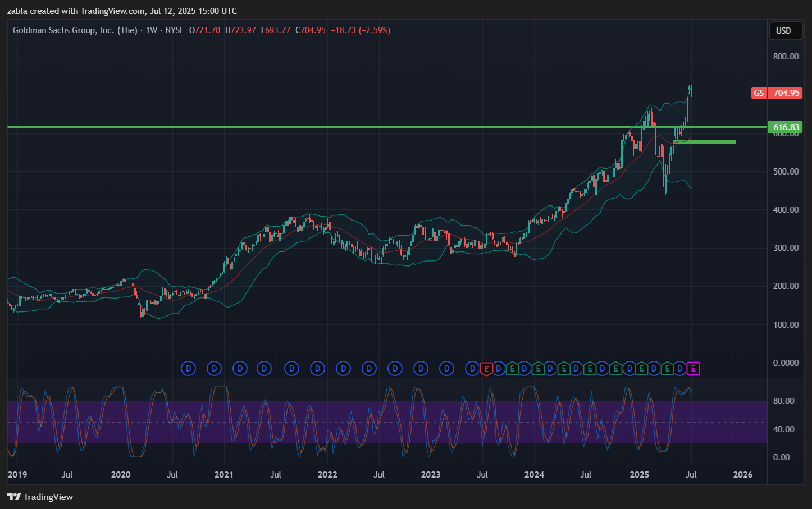Click the D marker beside the purple E
812x509 pixels.
point(680,369)
